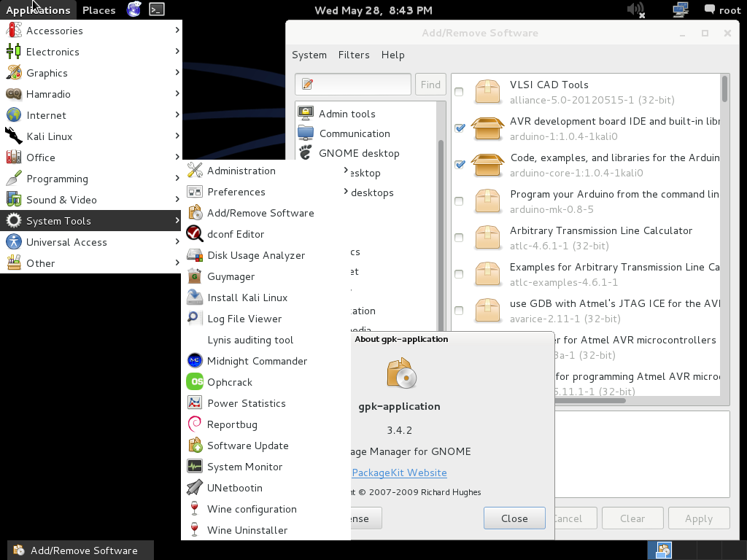Click the package list vertical scrollbar

[724, 88]
